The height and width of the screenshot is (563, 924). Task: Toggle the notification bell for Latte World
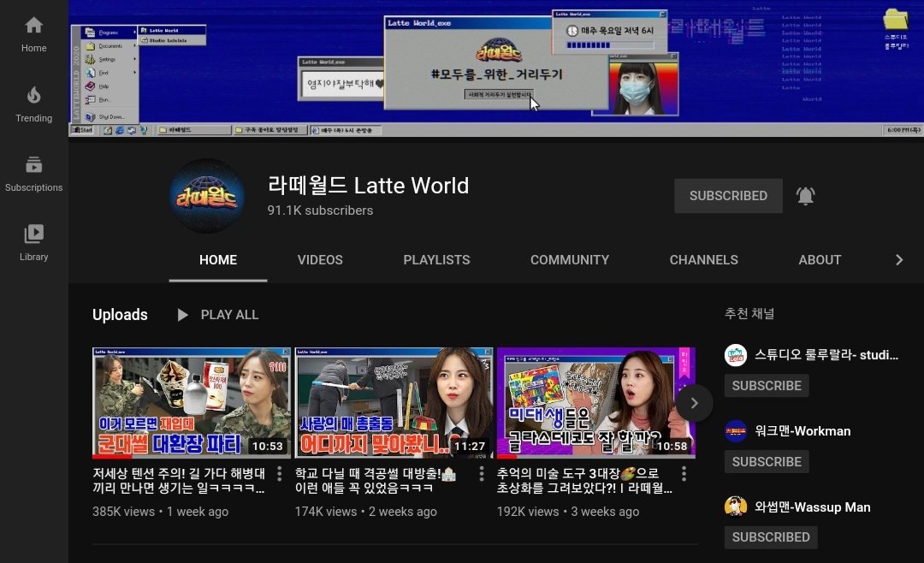coord(806,196)
